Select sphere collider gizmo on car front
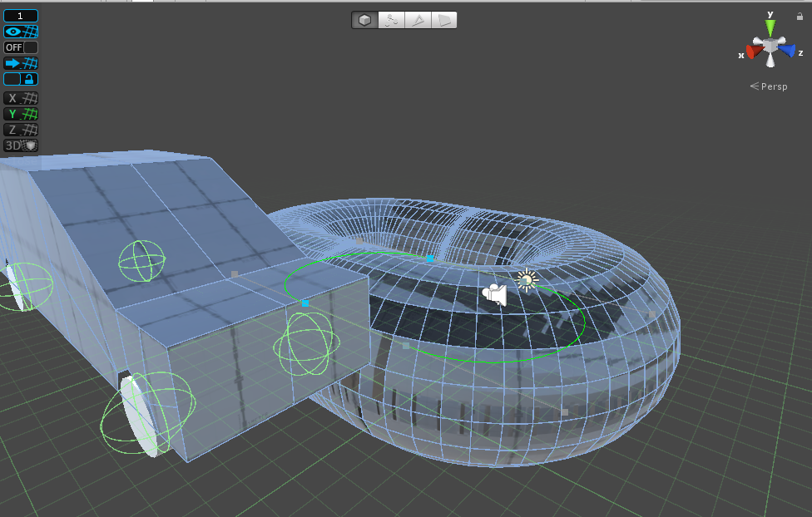 pyautogui.click(x=306, y=343)
